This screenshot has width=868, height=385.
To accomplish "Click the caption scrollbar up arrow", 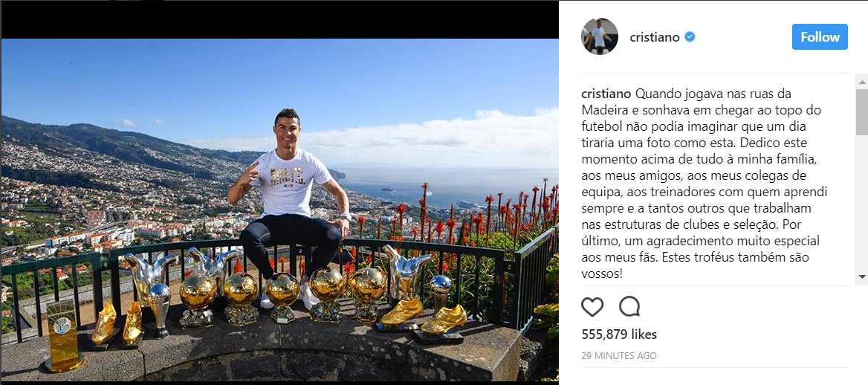I will click(862, 82).
